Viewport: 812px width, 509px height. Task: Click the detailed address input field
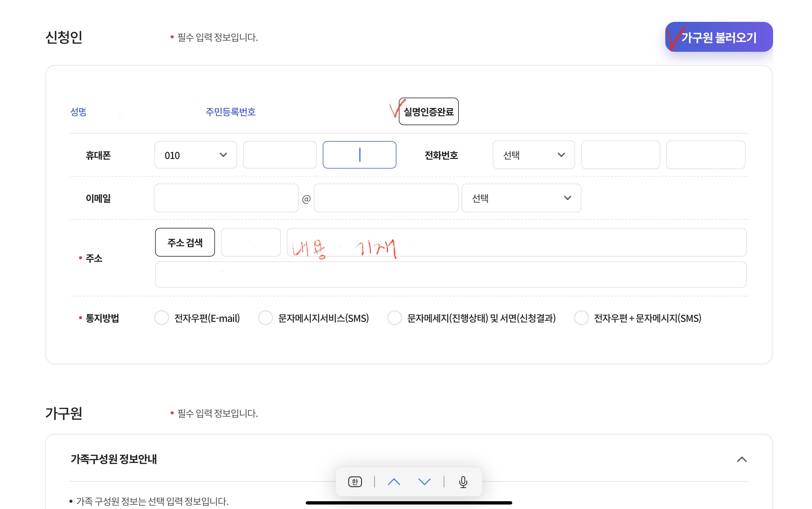(450, 275)
